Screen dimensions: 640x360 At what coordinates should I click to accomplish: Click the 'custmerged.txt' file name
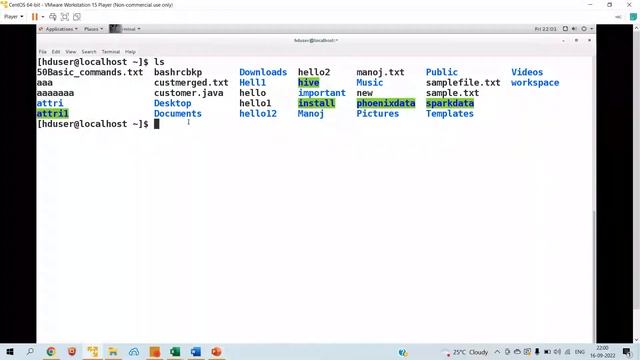[x=191, y=82]
